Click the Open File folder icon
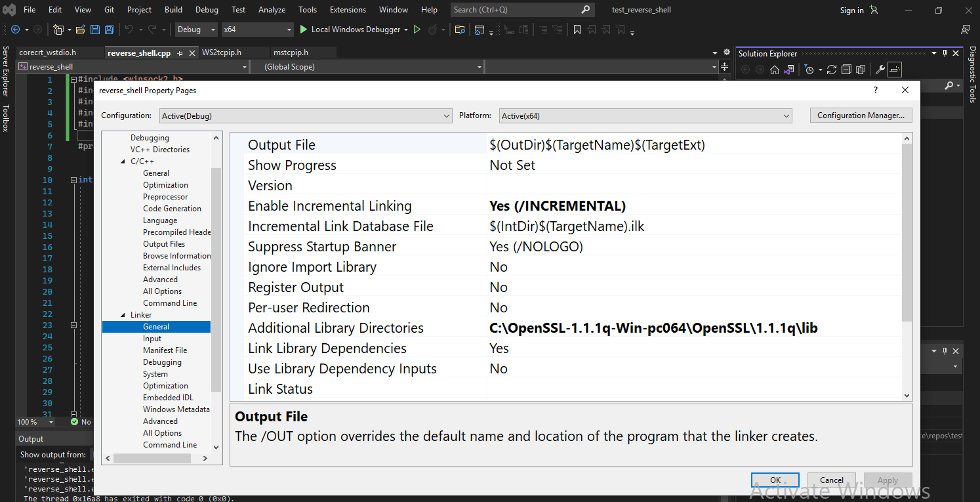This screenshot has height=502, width=980. (81, 30)
